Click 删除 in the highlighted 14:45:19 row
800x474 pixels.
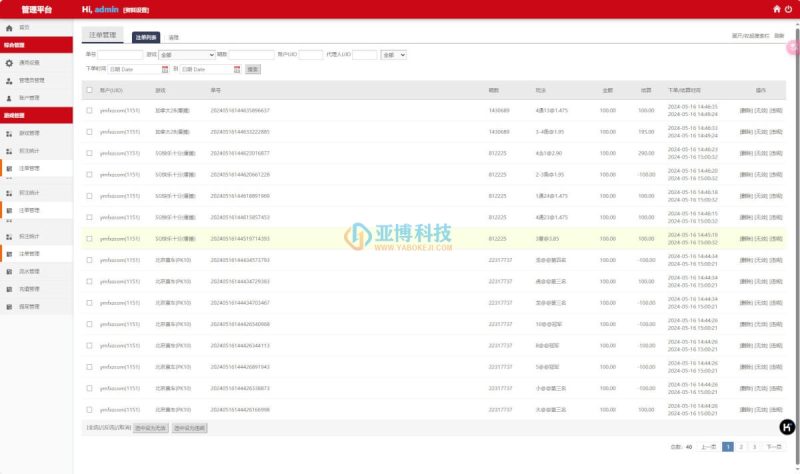click(746, 239)
